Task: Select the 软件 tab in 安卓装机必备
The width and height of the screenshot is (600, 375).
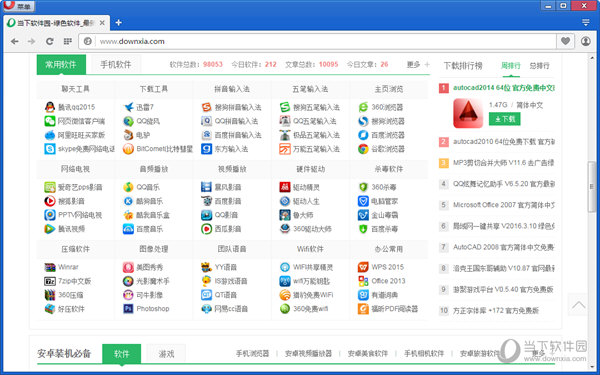Action: pos(121,354)
